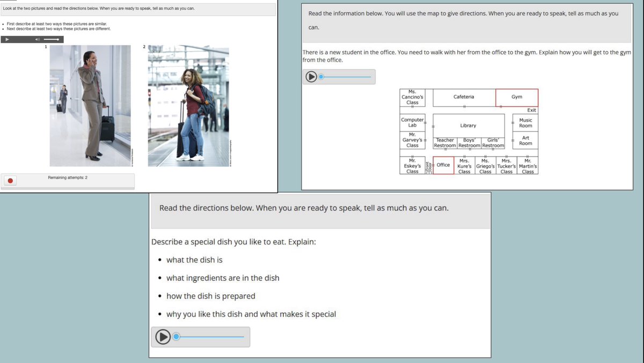644x363 pixels.
Task: Click Ms. Cancino's Class on the map
Action: coord(412,98)
